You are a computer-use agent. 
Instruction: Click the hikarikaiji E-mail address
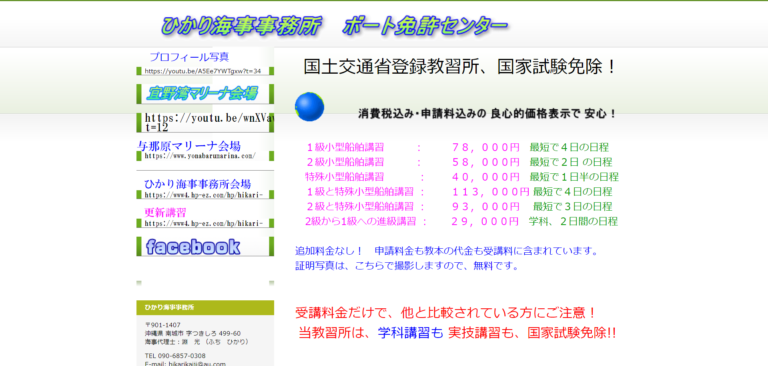185,364
